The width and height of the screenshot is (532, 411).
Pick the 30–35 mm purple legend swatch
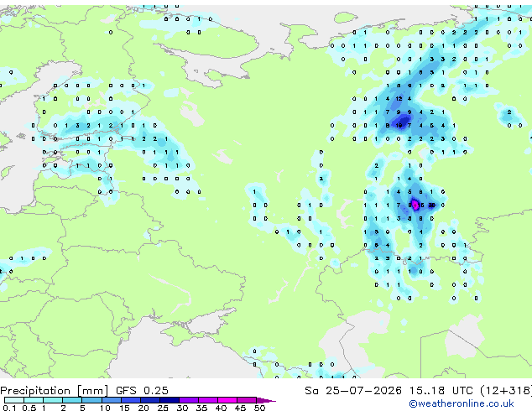[x=189, y=400]
